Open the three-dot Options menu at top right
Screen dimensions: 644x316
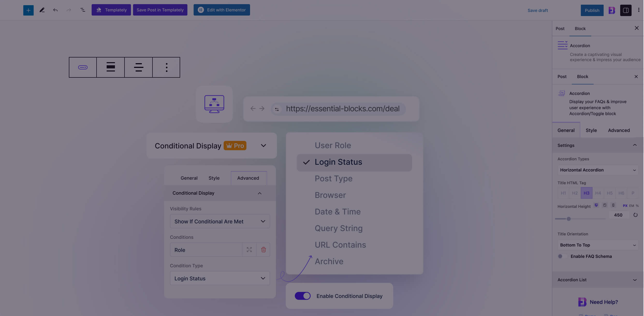point(639,10)
